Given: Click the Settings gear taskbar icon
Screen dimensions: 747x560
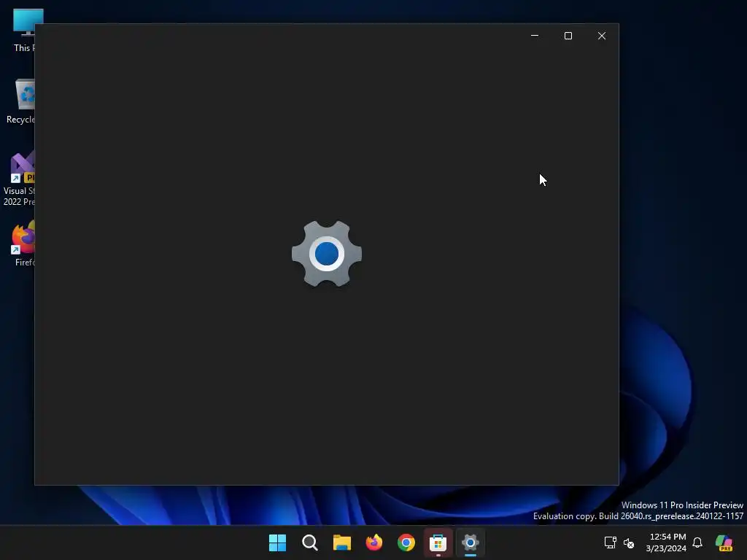Looking at the screenshot, I should tap(471, 542).
